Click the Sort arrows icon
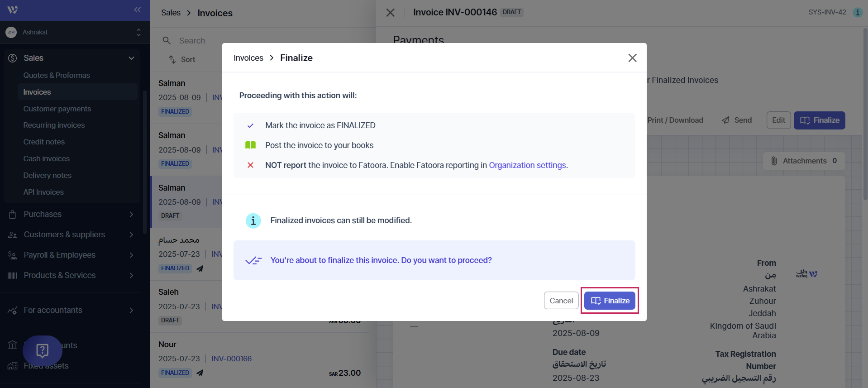This screenshot has width=868, height=388. tap(172, 59)
